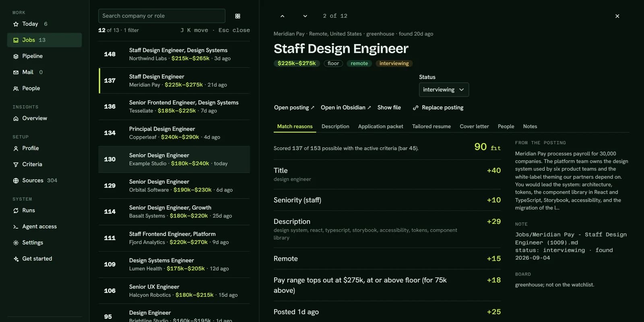Click the Get started sparkle icon
Image resolution: width=644 pixels, height=322 pixels.
[x=16, y=259]
